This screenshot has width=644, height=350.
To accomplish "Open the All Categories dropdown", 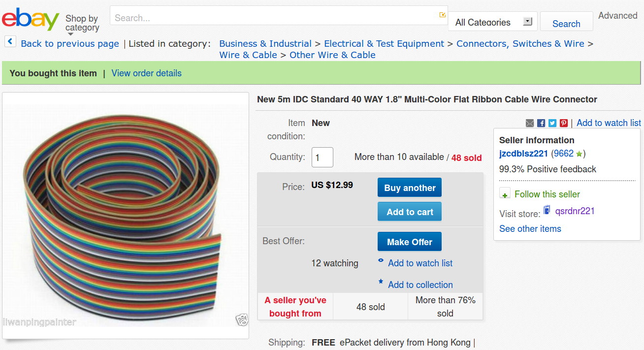I will 492,22.
